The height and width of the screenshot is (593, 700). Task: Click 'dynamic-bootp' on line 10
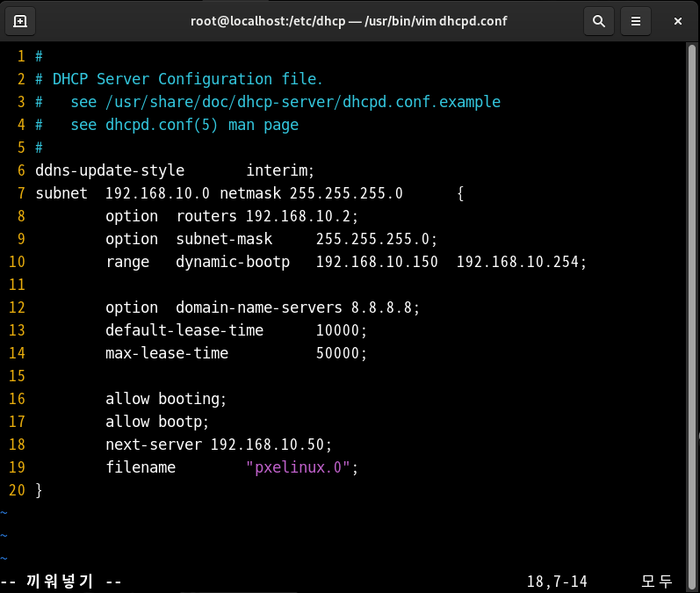click(233, 262)
